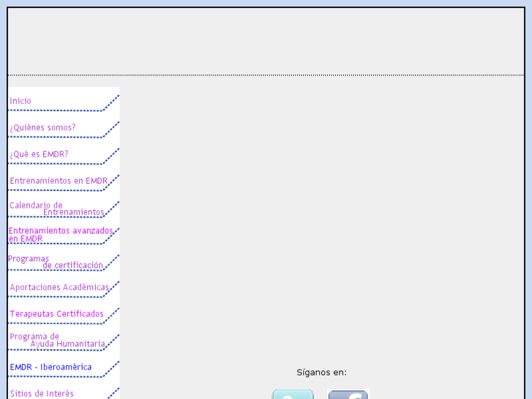
Task: Open the Inicio menu link
Action: point(20,101)
